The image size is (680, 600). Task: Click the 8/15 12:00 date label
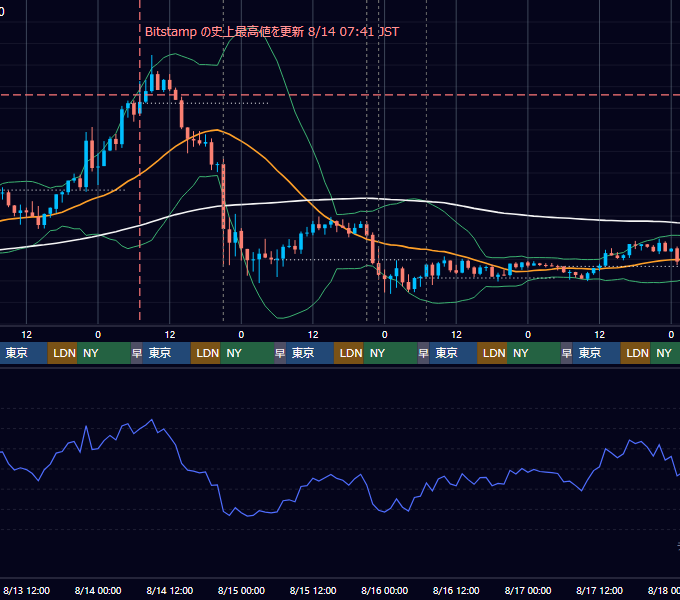(x=313, y=590)
